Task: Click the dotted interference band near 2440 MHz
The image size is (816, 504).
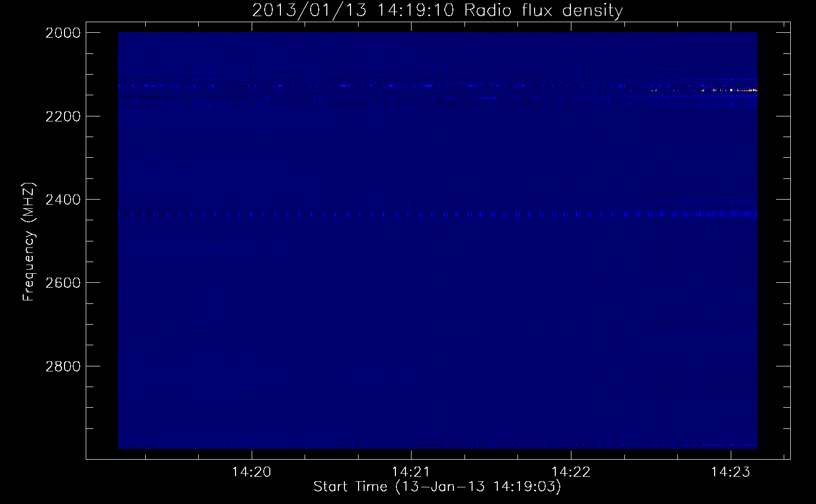Action: 438,215
